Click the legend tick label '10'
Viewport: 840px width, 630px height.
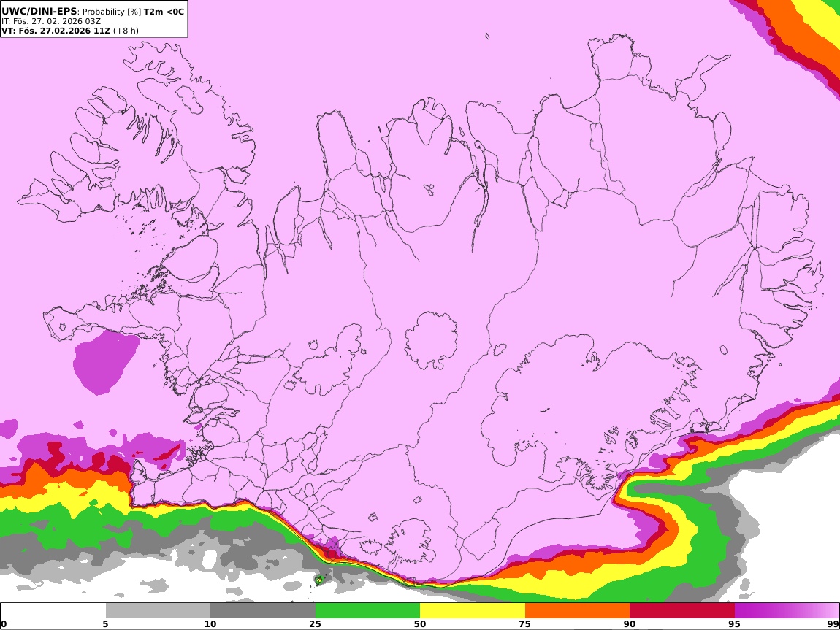tap(210, 624)
